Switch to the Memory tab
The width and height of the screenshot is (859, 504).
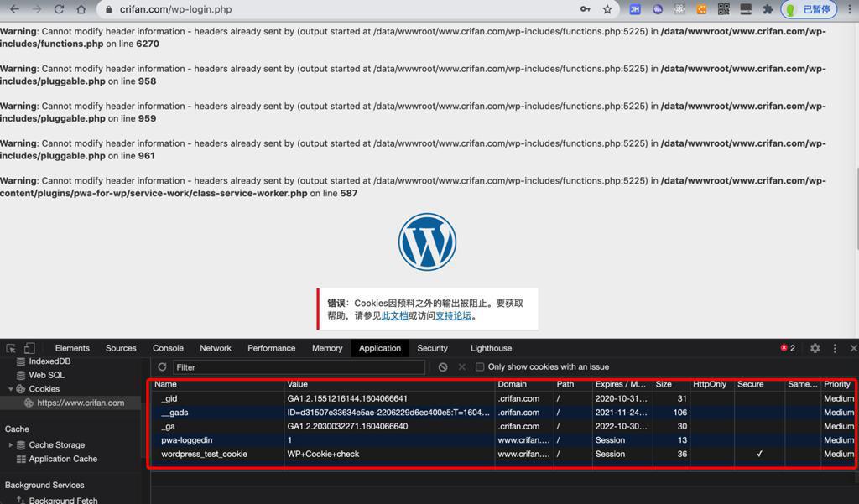327,348
